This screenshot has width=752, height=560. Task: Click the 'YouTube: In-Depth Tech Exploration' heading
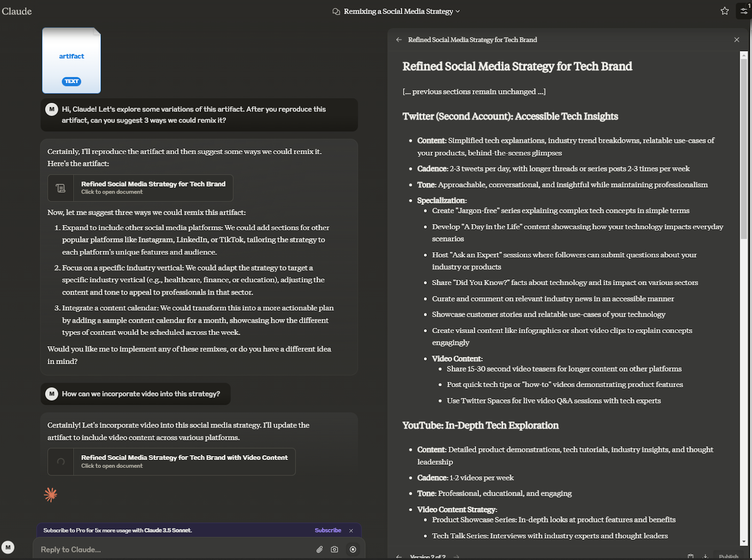480,426
